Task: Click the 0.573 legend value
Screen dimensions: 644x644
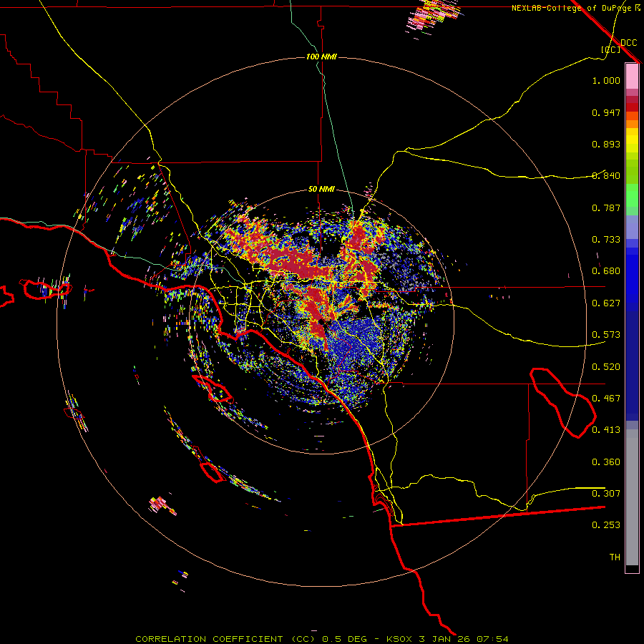Action: (x=606, y=335)
